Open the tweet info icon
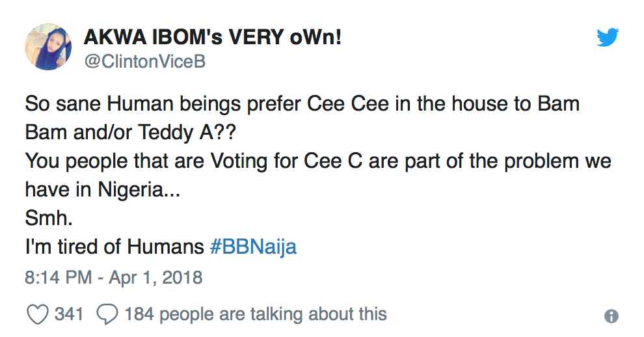The image size is (644, 337). coord(611,316)
